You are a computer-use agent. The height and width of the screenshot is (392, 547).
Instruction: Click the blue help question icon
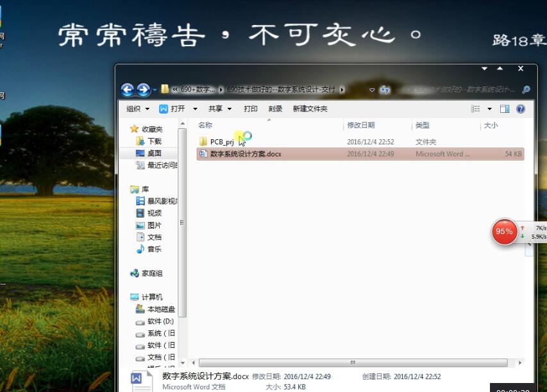(521, 109)
